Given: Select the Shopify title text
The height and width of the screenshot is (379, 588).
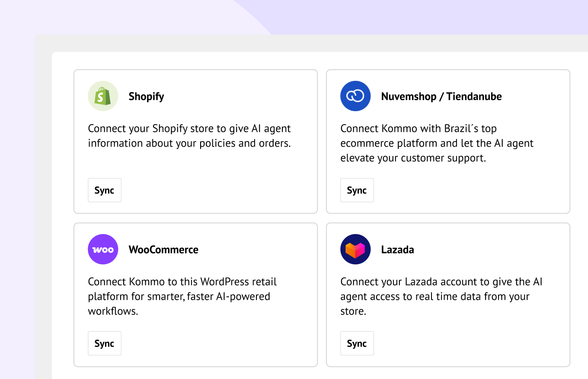Looking at the screenshot, I should [x=146, y=96].
